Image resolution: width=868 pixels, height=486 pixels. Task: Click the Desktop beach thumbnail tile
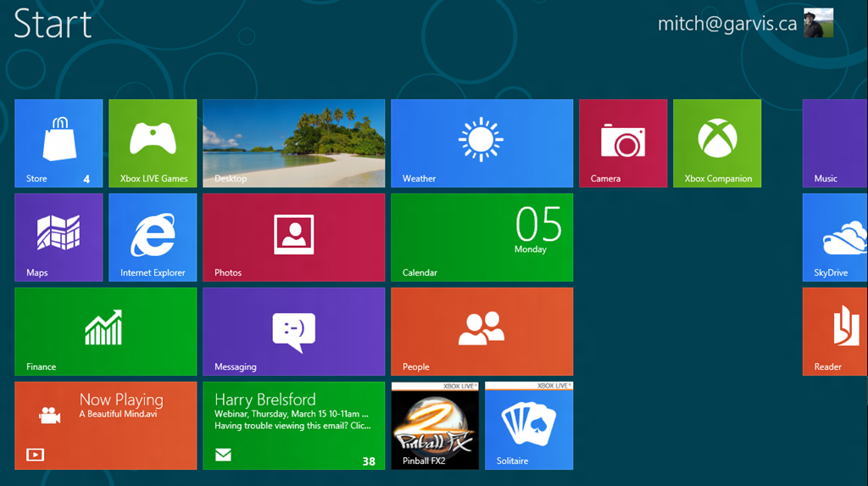(x=293, y=142)
